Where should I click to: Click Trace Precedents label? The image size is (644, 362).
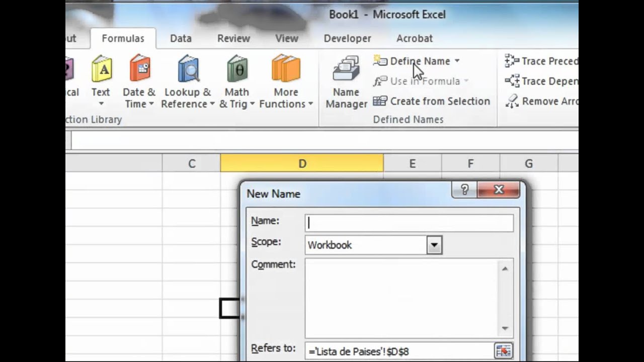coord(550,61)
